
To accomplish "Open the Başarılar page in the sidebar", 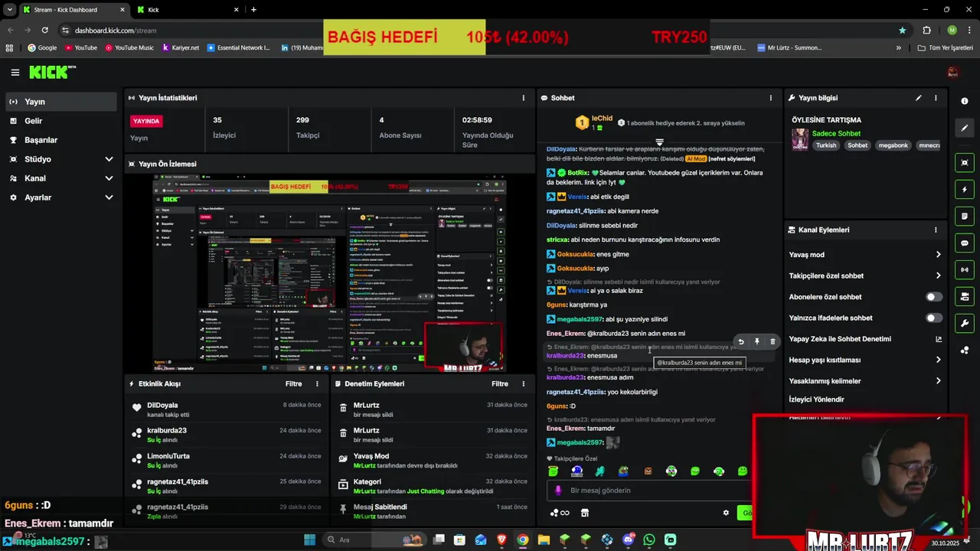I will [61, 140].
